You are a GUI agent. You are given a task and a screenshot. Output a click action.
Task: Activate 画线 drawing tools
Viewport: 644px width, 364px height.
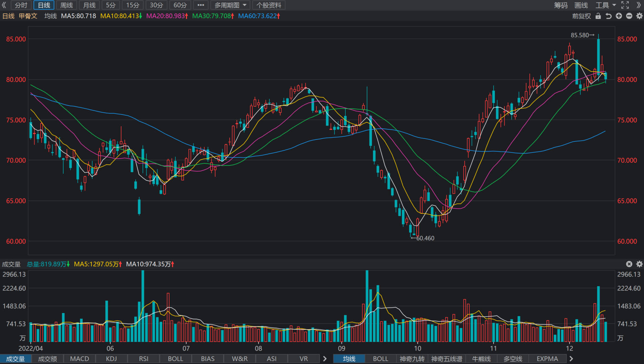(x=581, y=5)
